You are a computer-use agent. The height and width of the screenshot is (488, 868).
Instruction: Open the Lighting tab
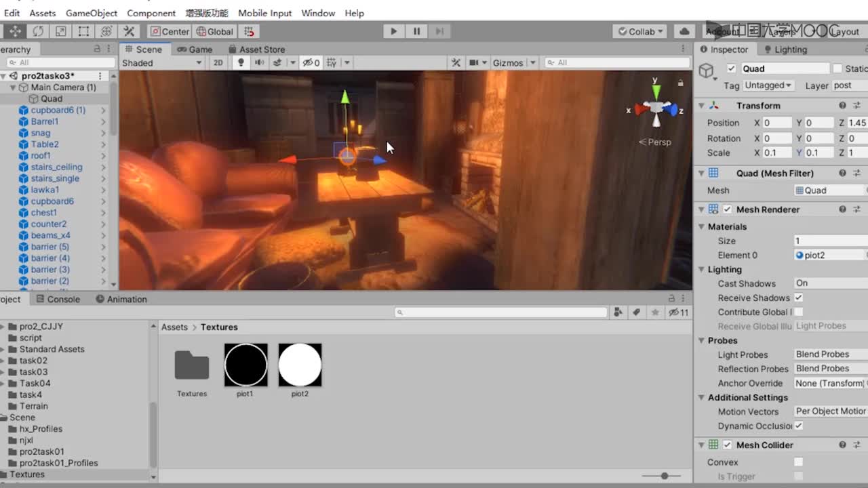785,49
